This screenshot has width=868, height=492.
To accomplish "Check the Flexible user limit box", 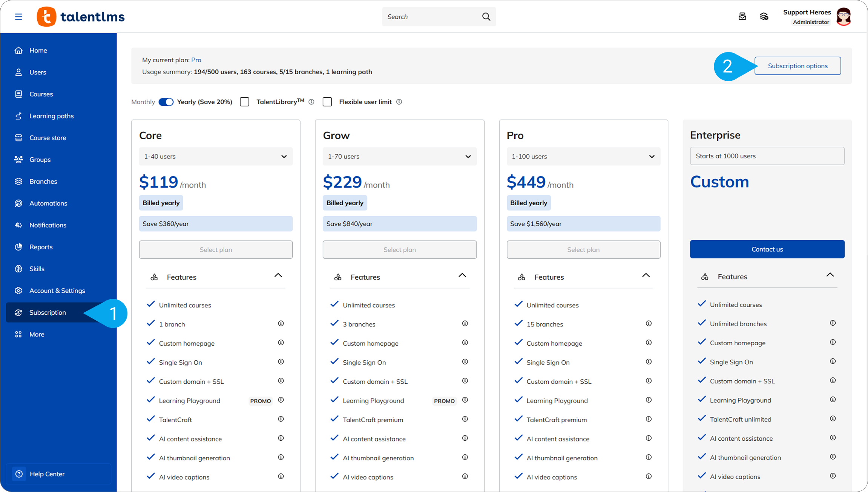I will [327, 102].
